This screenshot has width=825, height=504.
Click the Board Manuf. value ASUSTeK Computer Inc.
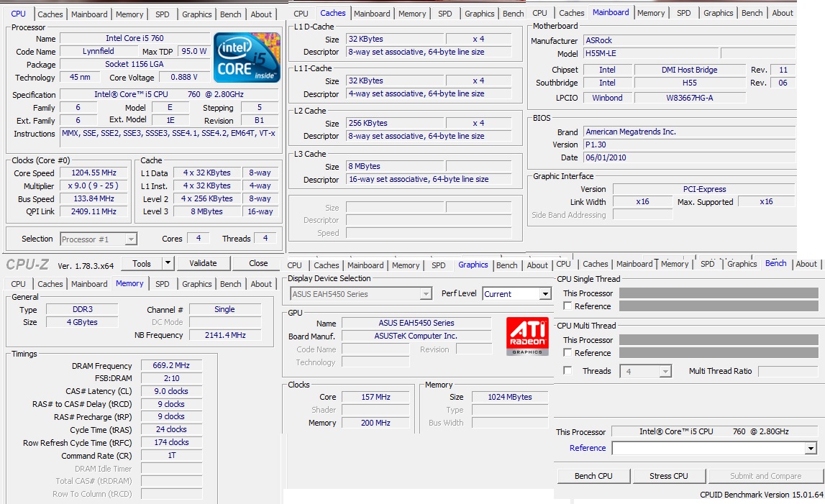[416, 336]
